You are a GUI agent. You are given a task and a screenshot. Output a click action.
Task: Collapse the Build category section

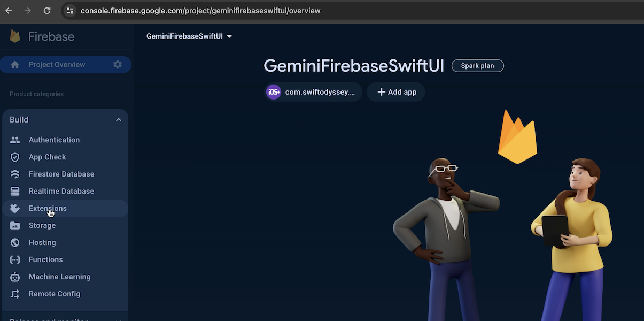pyautogui.click(x=119, y=120)
